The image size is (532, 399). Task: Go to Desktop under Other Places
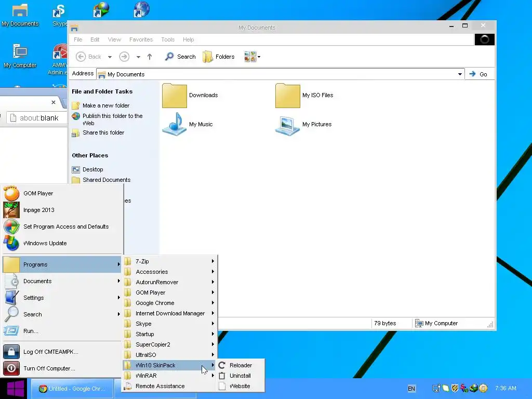point(92,169)
